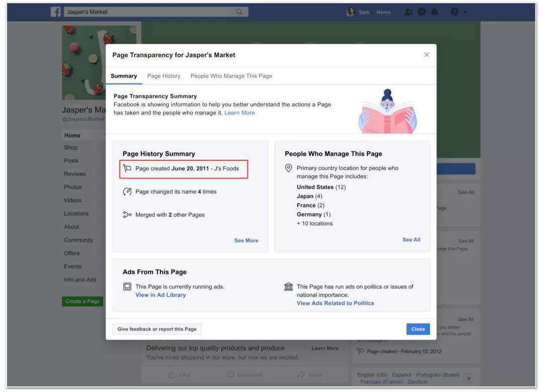Click Sam's name in the top bar

[364, 12]
